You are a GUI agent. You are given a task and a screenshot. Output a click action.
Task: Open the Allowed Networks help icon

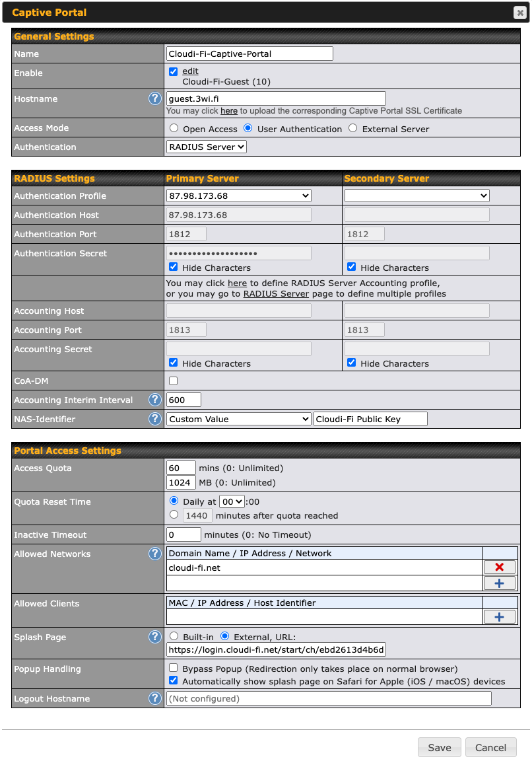[155, 554]
